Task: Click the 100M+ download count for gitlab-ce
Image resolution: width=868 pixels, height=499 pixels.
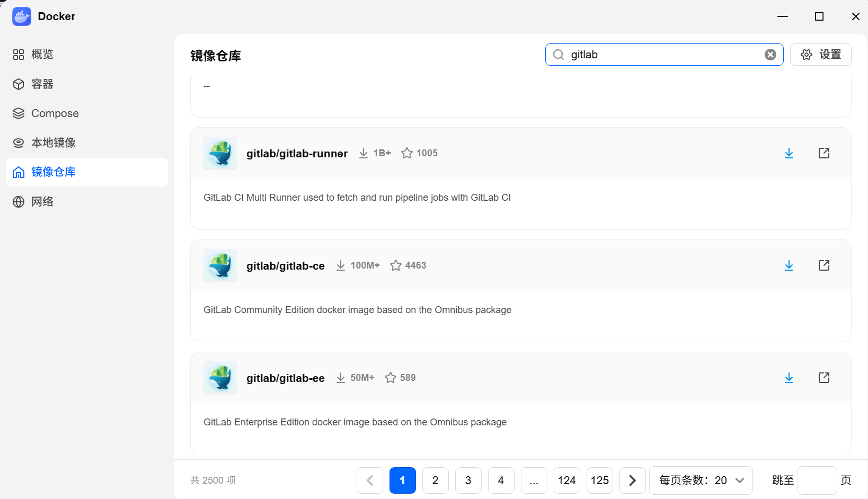Action: tap(358, 265)
